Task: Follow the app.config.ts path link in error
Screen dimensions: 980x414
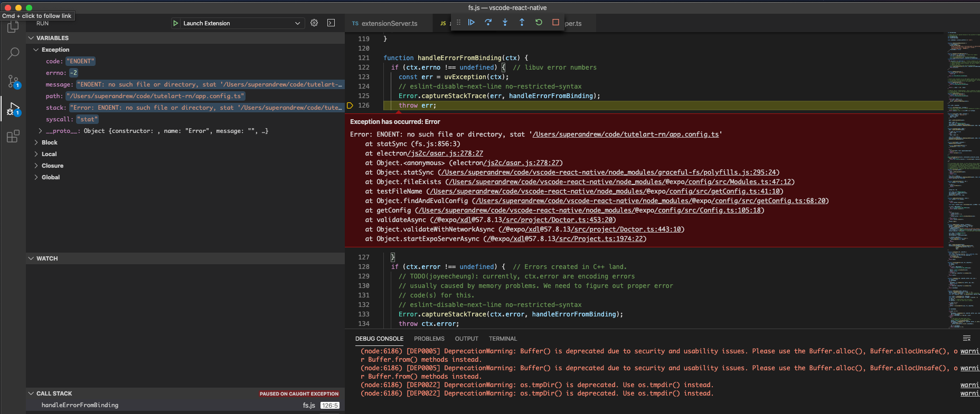Action: tap(626, 134)
